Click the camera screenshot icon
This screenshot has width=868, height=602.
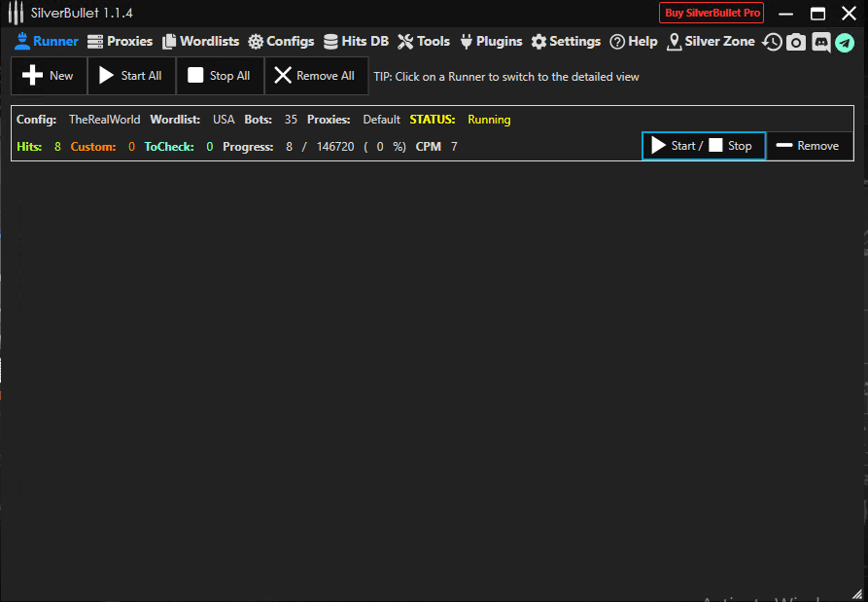796,42
